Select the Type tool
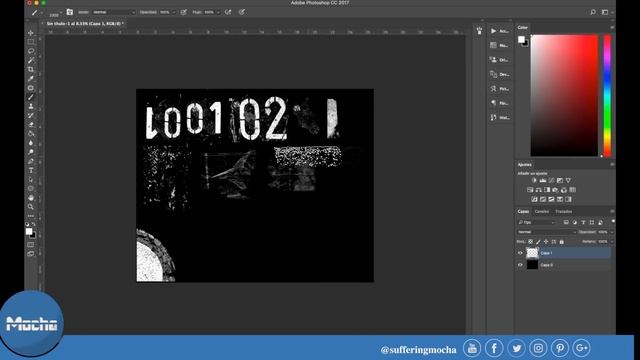The width and height of the screenshot is (640, 360). (31, 171)
